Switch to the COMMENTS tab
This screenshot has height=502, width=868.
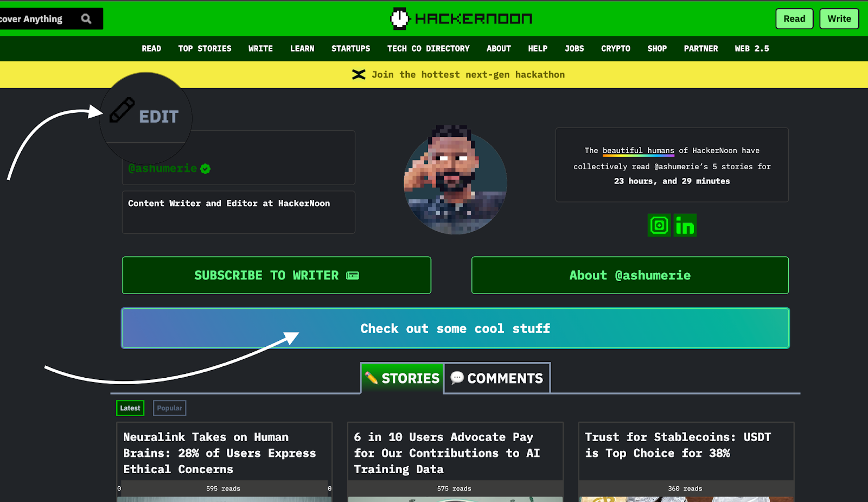[x=497, y=378]
